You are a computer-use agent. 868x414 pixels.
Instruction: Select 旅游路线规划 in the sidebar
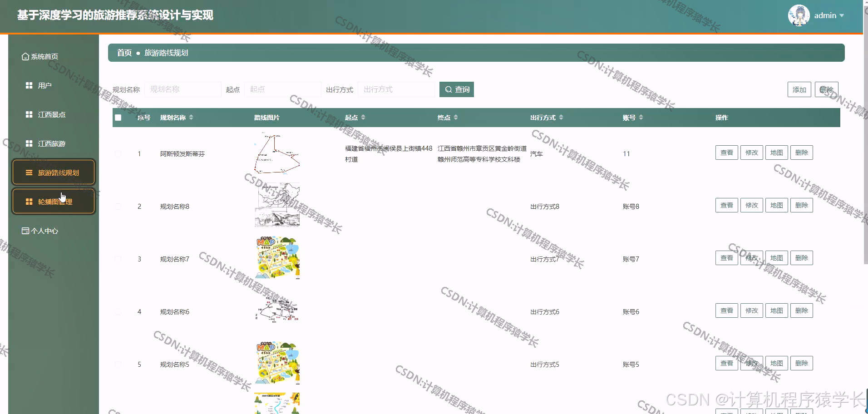(x=54, y=172)
